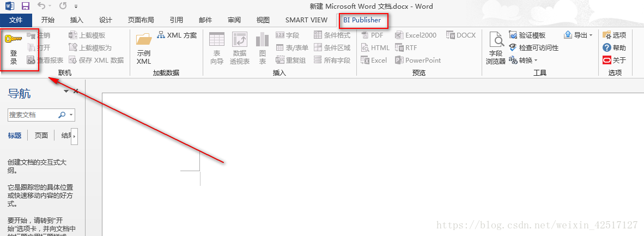The height and width of the screenshot is (236, 644).
Task: Preview as Excel
Action: point(374,60)
